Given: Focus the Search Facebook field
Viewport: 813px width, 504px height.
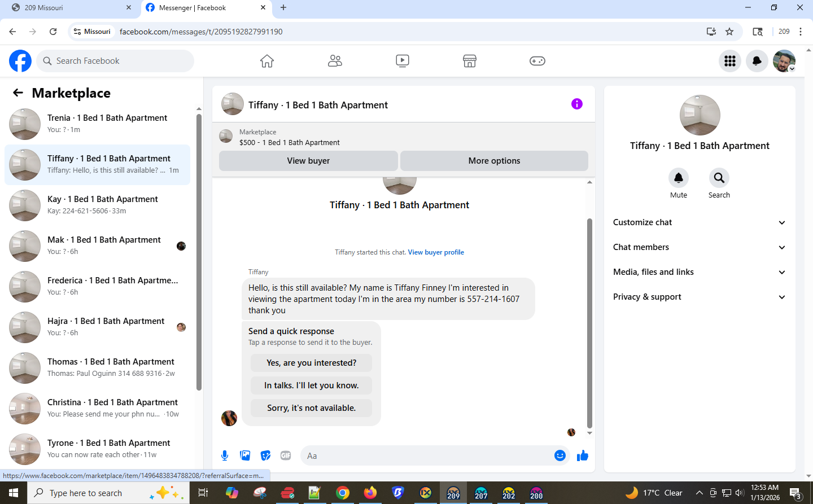Looking at the screenshot, I should click(x=115, y=61).
